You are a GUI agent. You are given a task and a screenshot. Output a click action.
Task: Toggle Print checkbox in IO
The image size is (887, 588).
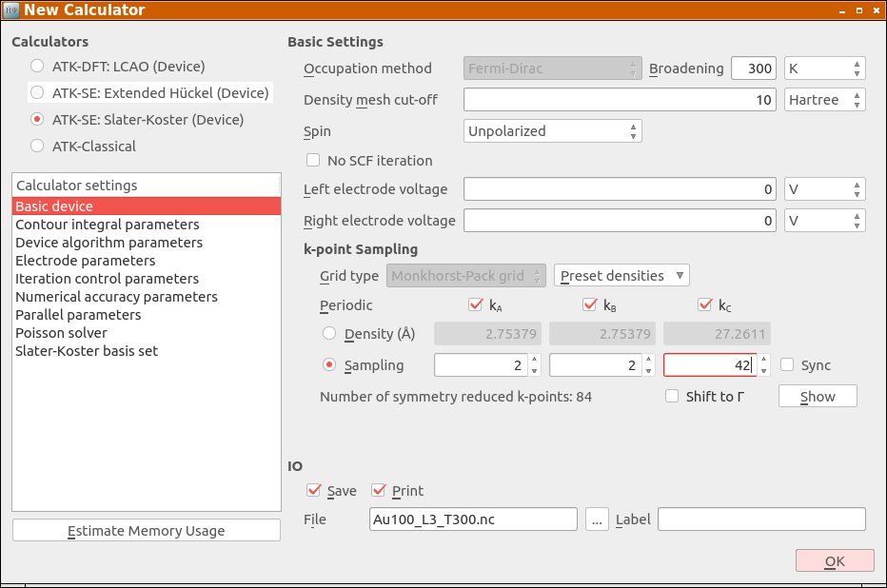point(379,490)
